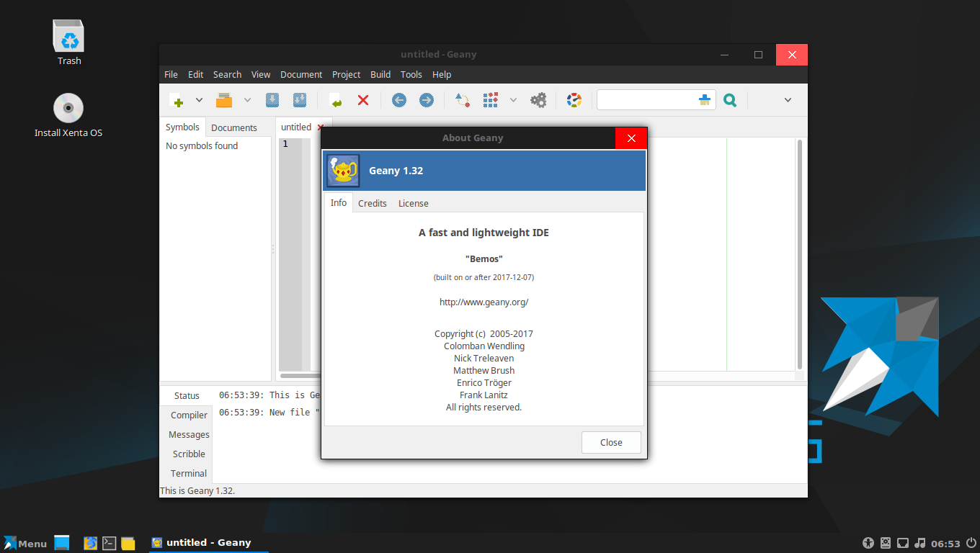
Task: Click the Open file folder icon
Action: [x=224, y=100]
